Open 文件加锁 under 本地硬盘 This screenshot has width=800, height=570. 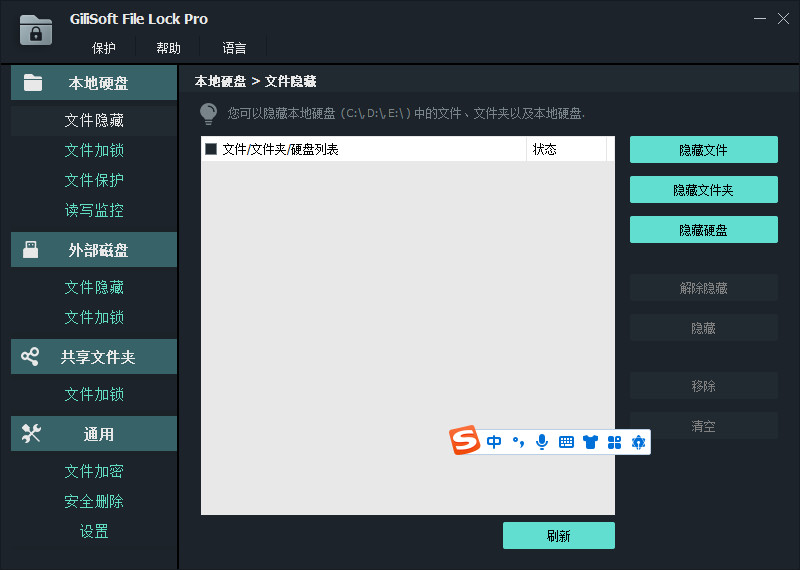click(94, 150)
